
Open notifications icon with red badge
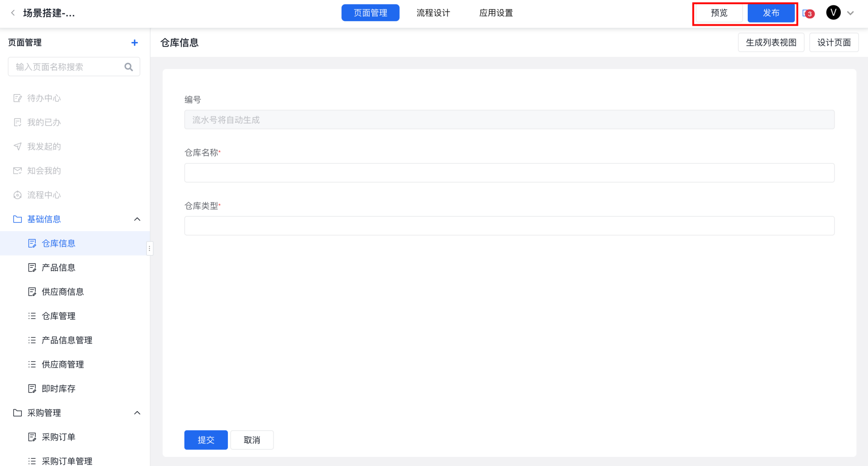[808, 13]
